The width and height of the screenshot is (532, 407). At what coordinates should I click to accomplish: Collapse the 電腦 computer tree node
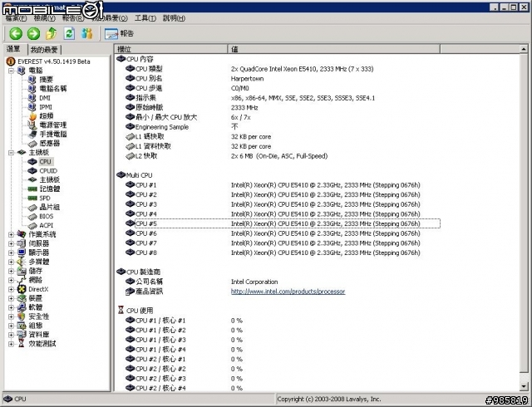11,71
